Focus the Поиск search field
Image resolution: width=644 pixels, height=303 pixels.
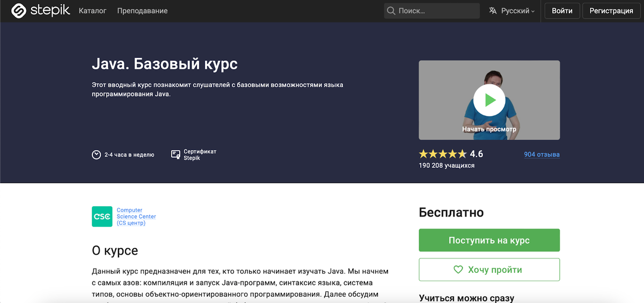click(x=432, y=11)
